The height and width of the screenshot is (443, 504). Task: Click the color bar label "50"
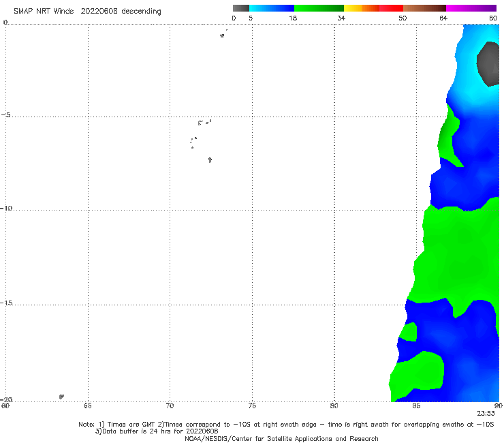403,18
